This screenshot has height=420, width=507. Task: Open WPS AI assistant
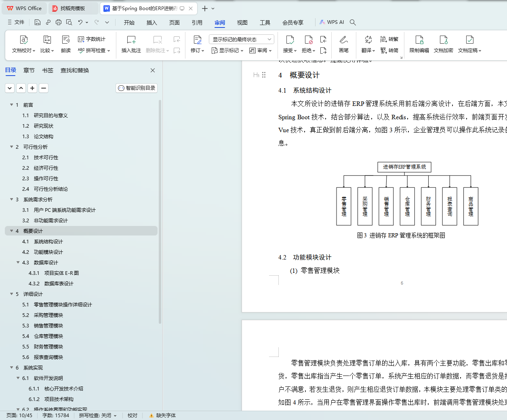click(332, 22)
